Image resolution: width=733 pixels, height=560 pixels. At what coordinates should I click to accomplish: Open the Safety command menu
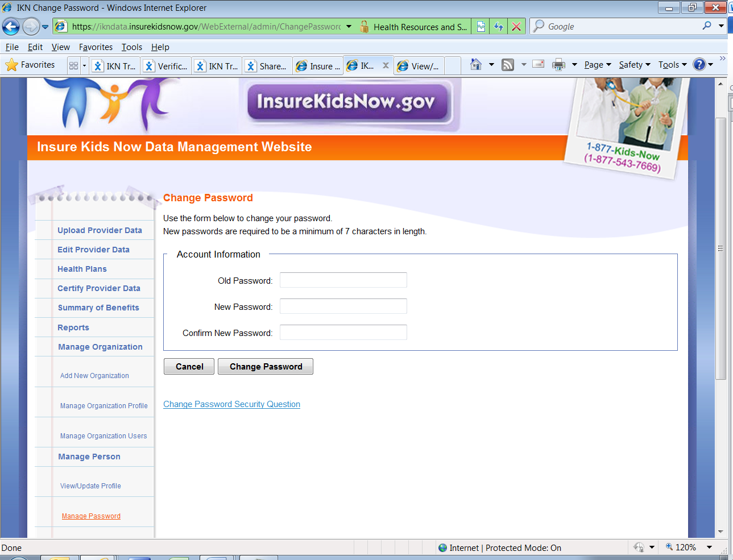coord(635,65)
